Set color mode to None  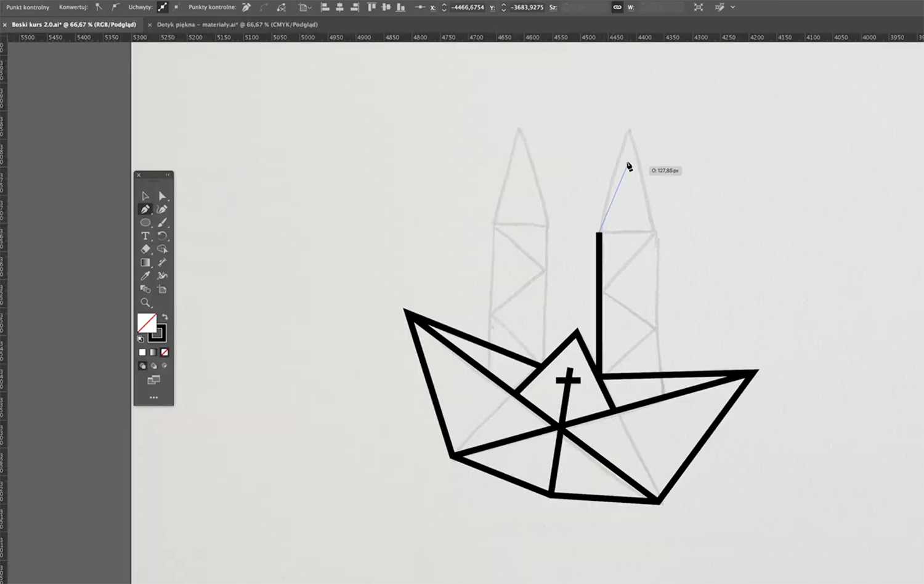[164, 352]
